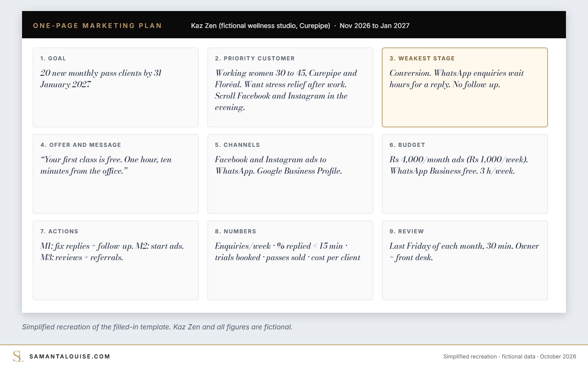Open the SAMANTALOUISE.COM link
588x368 pixels.
(70, 357)
